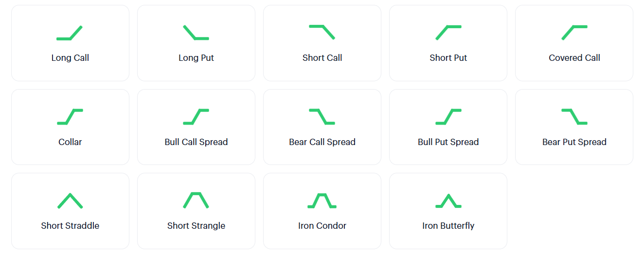
Task: Click the Long Put payoff diagram icon
Action: coord(196,33)
